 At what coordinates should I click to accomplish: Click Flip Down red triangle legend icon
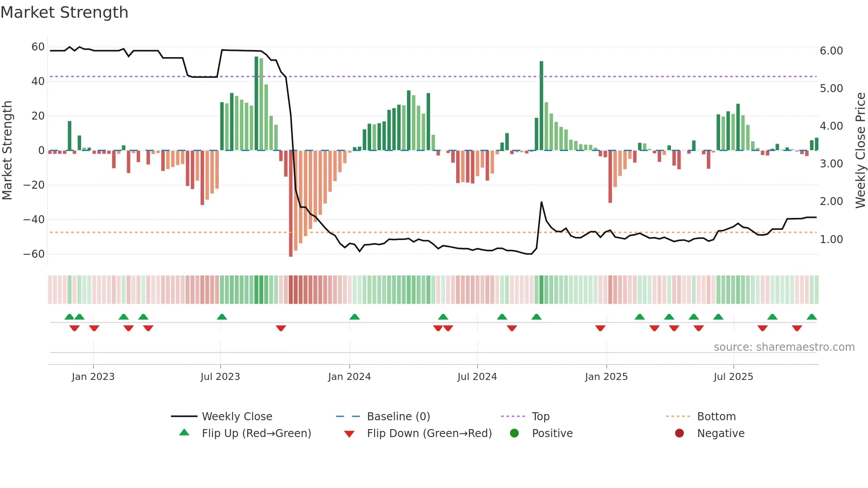click(349, 434)
